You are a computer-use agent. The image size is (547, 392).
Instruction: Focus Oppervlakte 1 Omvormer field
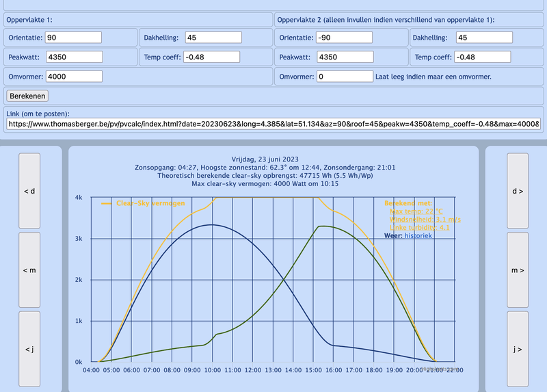tap(74, 77)
